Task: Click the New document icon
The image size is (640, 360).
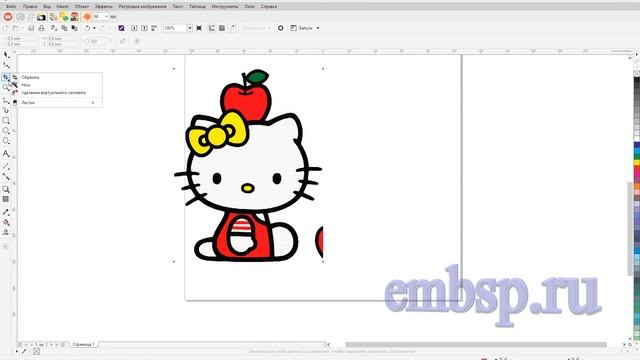Action: point(5,28)
